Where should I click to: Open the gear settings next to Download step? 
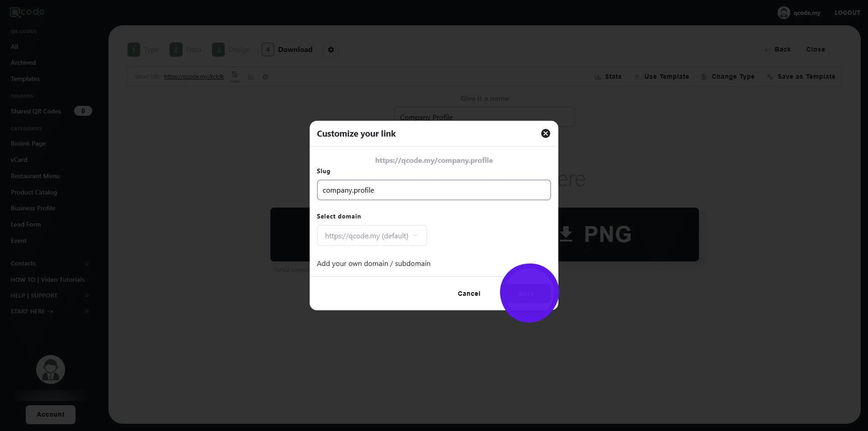click(330, 50)
